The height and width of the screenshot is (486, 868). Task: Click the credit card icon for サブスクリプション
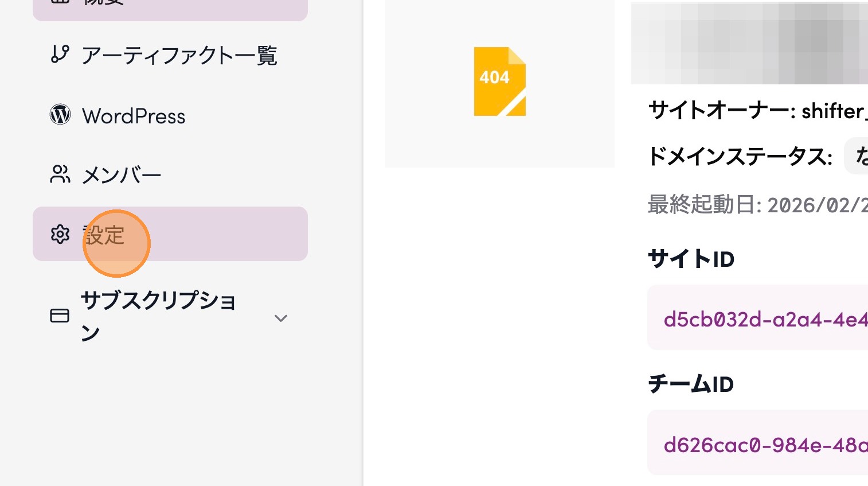(60, 316)
